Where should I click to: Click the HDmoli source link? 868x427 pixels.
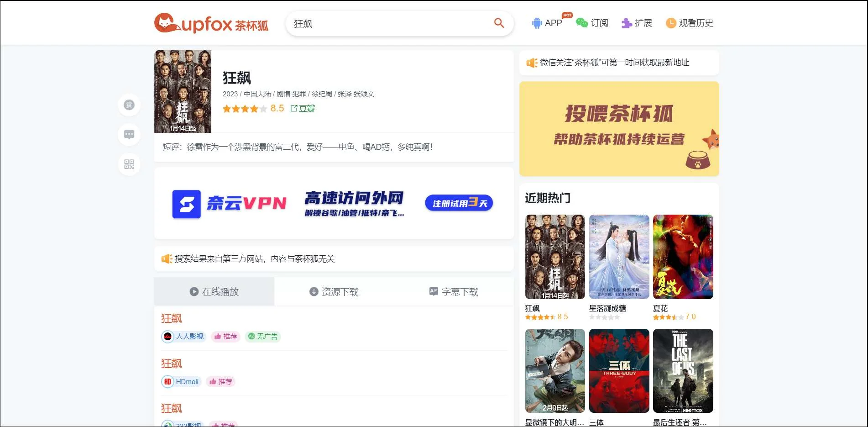[181, 381]
